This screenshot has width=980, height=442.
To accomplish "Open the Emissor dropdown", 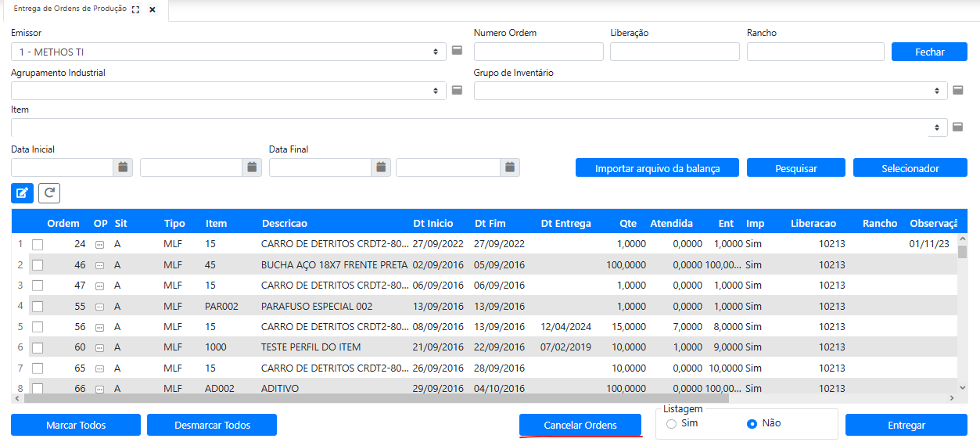I will coord(228,52).
